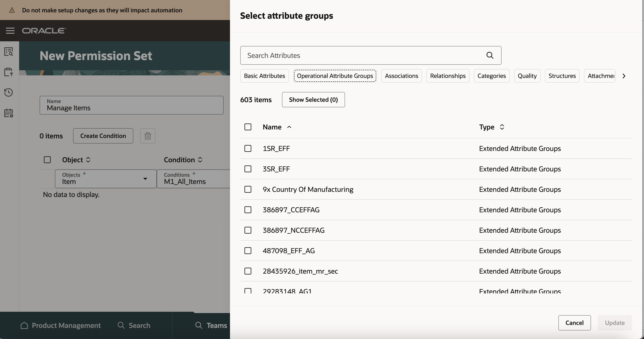Click the Show Selected (0) button

[x=313, y=100]
